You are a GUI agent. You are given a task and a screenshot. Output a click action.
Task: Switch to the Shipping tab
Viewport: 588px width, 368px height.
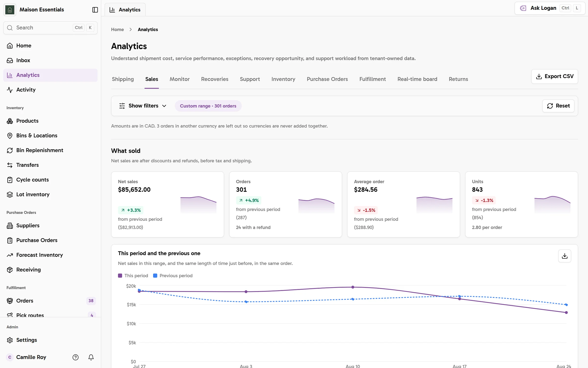pyautogui.click(x=123, y=79)
